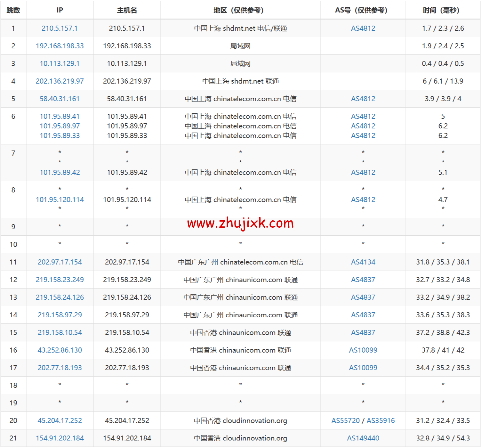Click AS10099 link beside 43.252.86.130
The height and width of the screenshot is (448, 481).
click(363, 350)
